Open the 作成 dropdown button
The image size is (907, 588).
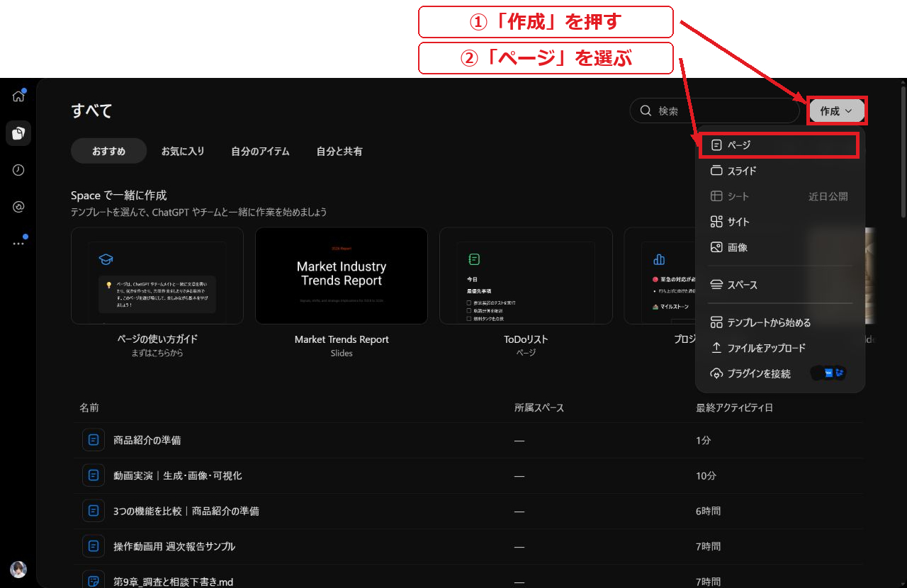point(837,111)
